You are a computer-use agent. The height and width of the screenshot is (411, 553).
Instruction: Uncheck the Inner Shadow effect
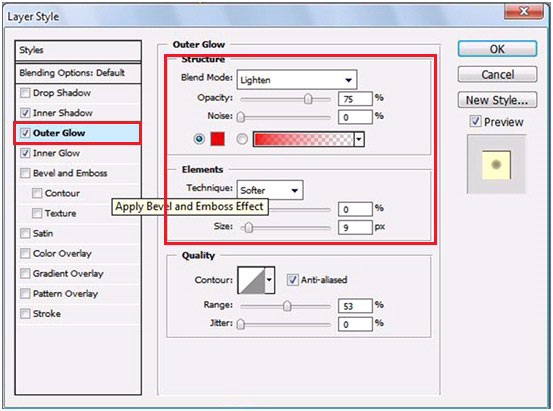[25, 113]
